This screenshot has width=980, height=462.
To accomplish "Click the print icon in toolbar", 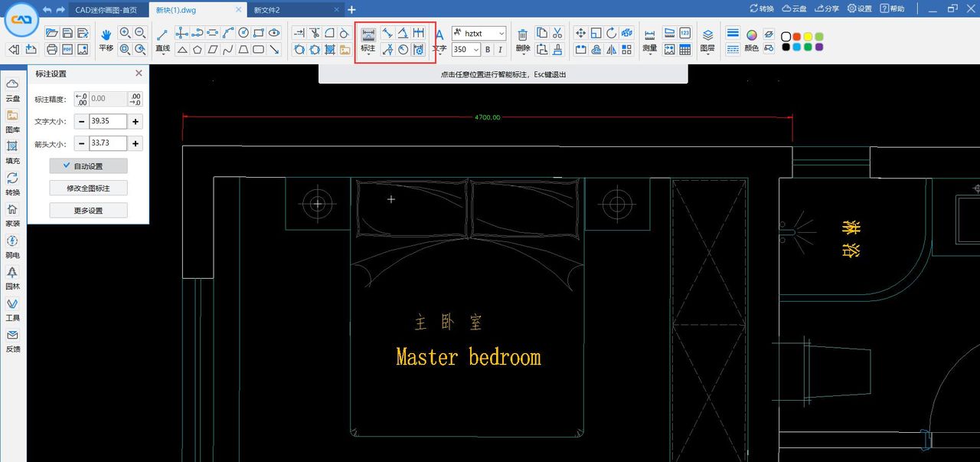I will click(x=52, y=50).
